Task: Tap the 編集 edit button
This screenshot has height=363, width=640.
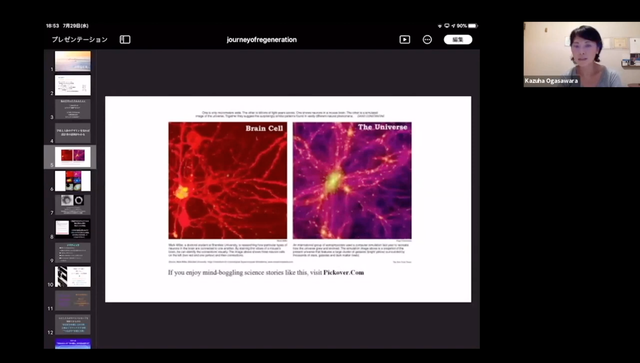Action: point(458,40)
